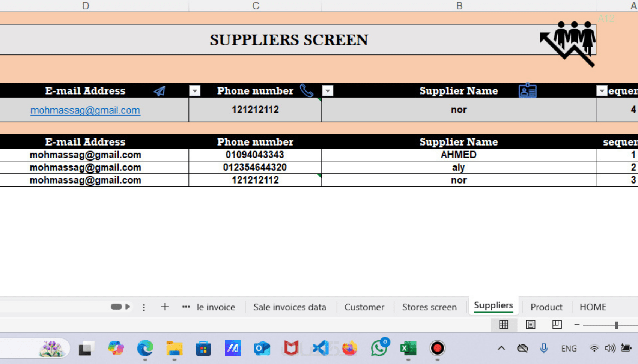Show hidden tray icons chevron
Image resolution: width=638 pixels, height=364 pixels.
pyautogui.click(x=501, y=348)
